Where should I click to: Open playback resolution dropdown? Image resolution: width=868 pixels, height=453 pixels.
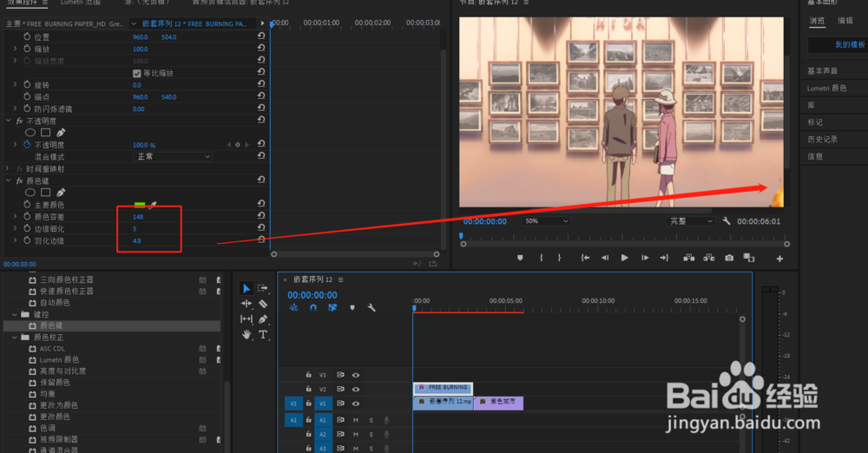pyautogui.click(x=691, y=221)
